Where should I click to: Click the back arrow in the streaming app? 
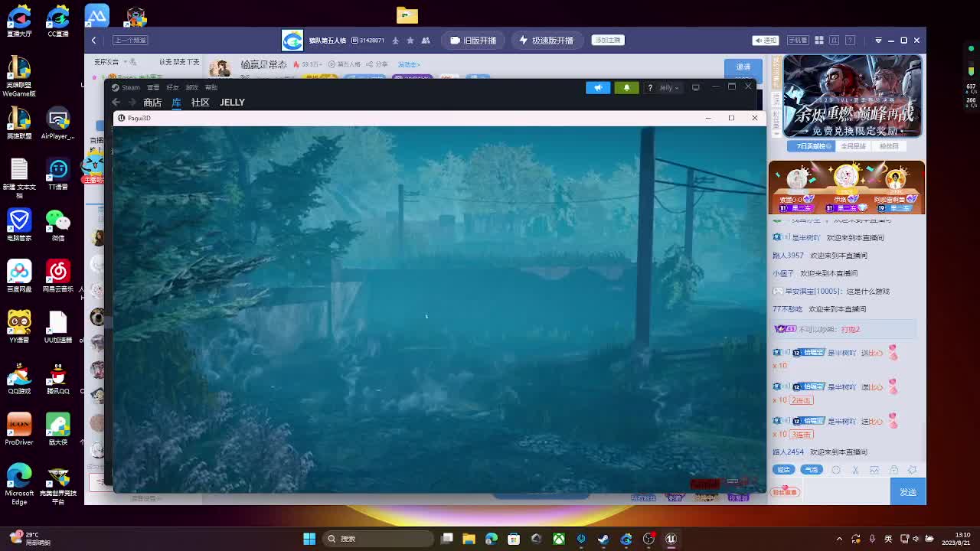[94, 41]
